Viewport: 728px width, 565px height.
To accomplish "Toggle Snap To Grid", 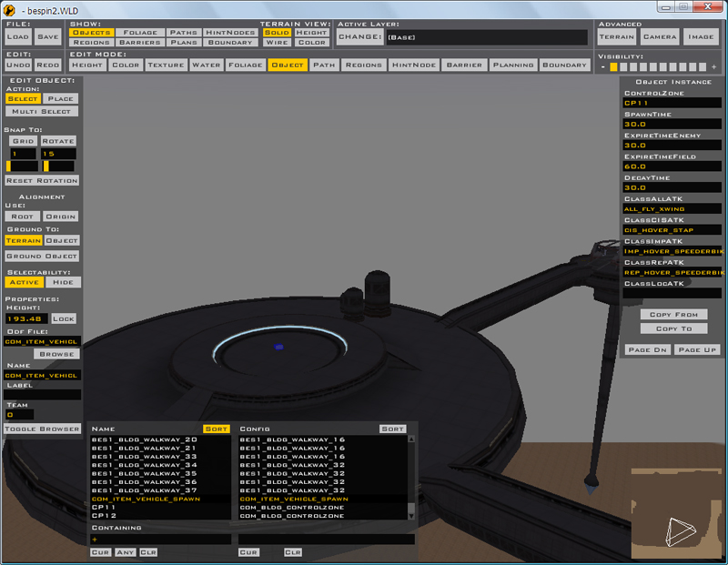I will (x=24, y=141).
